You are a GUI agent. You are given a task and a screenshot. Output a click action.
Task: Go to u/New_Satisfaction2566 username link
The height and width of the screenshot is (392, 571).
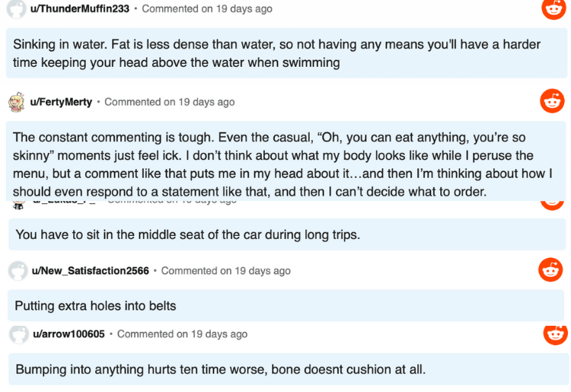[x=91, y=271]
